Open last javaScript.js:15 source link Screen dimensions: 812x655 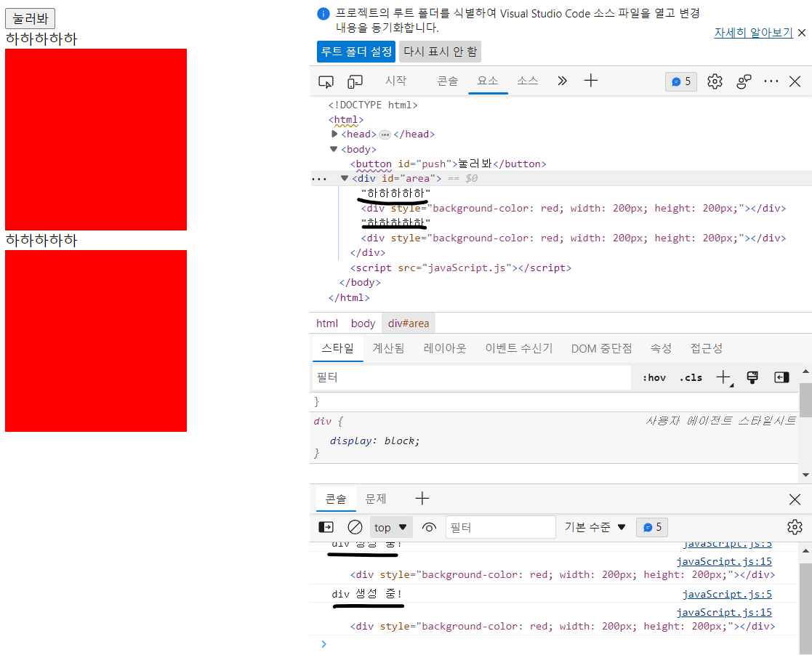(x=724, y=613)
